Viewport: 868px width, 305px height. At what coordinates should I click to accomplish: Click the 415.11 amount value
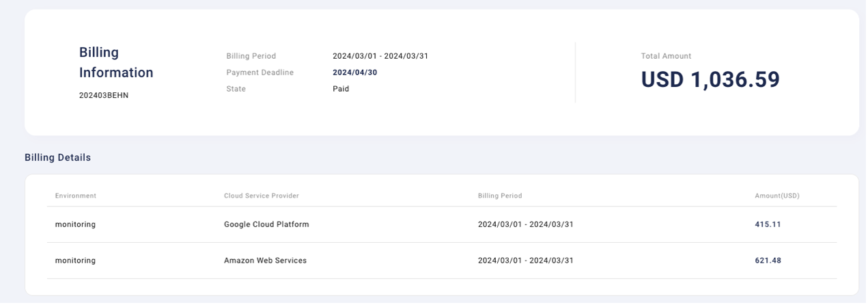pos(768,224)
